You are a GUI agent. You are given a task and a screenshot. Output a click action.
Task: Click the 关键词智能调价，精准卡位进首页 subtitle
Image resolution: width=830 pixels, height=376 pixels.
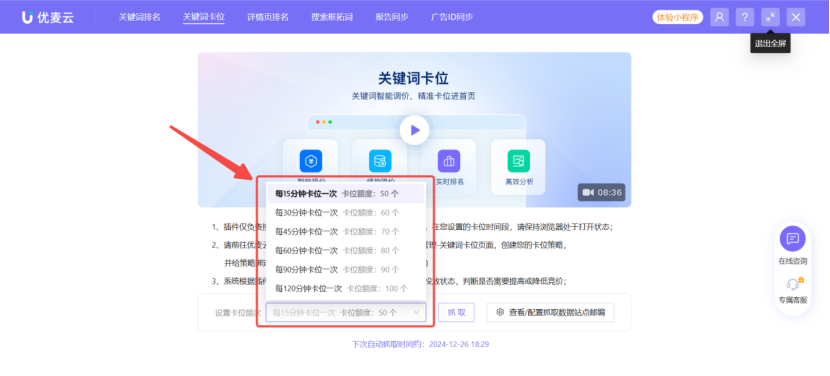(413, 96)
